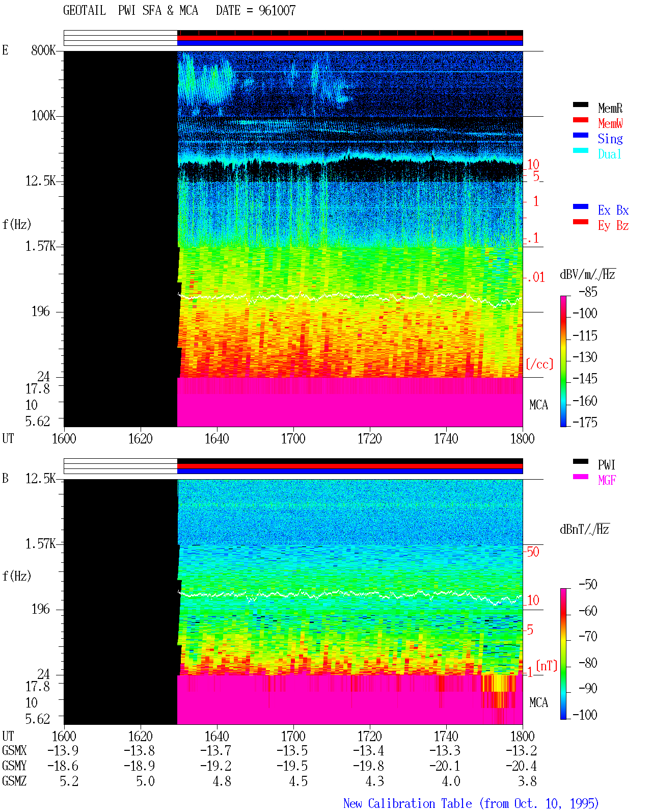This screenshot has height=812, width=652.
Task: Click the 12.5K label on the E panel
Action: 40,180
